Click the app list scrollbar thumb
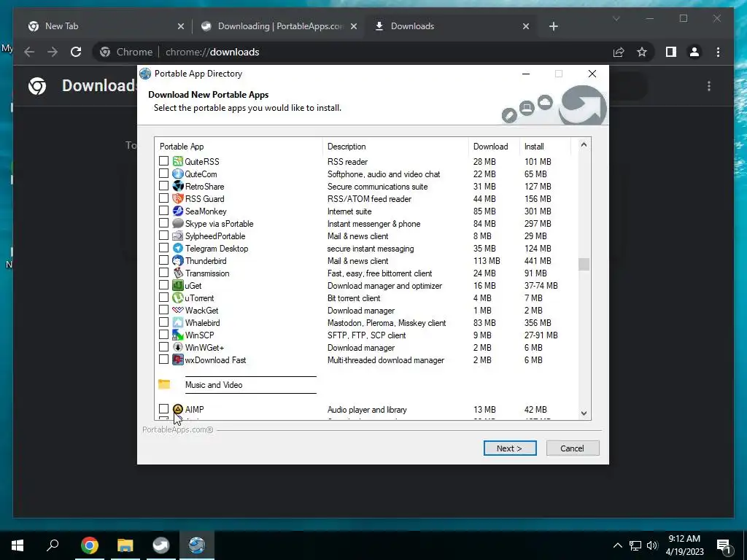Screen dimensions: 747x560 coord(584,264)
